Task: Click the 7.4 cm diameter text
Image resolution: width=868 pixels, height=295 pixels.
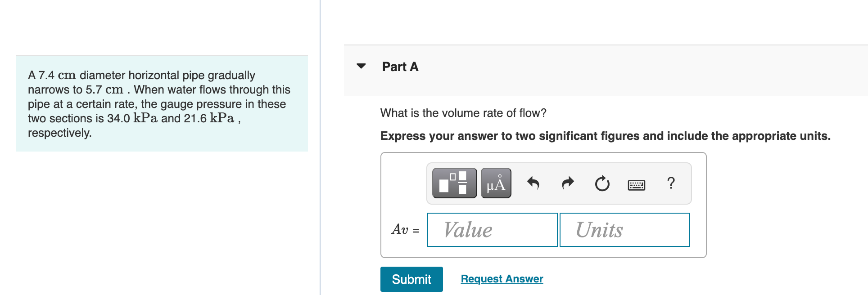Action: (x=57, y=75)
